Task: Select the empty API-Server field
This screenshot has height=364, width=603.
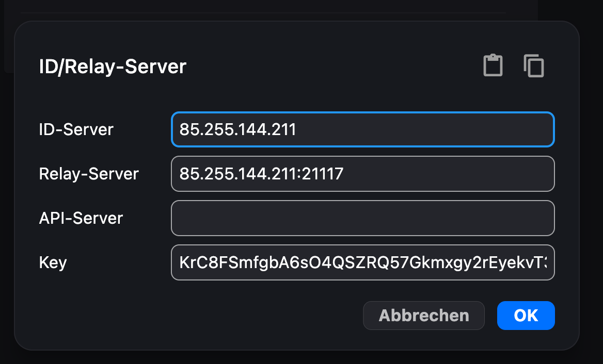Action: click(362, 218)
